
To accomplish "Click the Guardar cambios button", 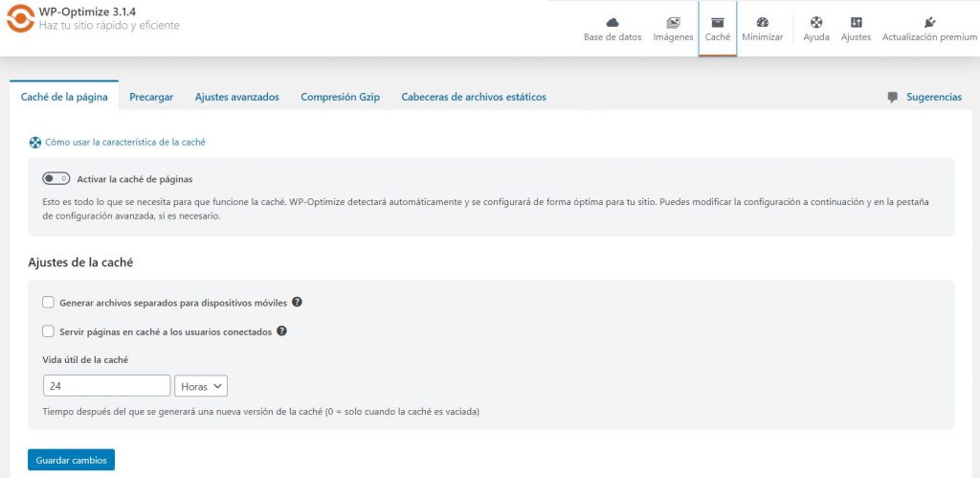I will (x=71, y=460).
